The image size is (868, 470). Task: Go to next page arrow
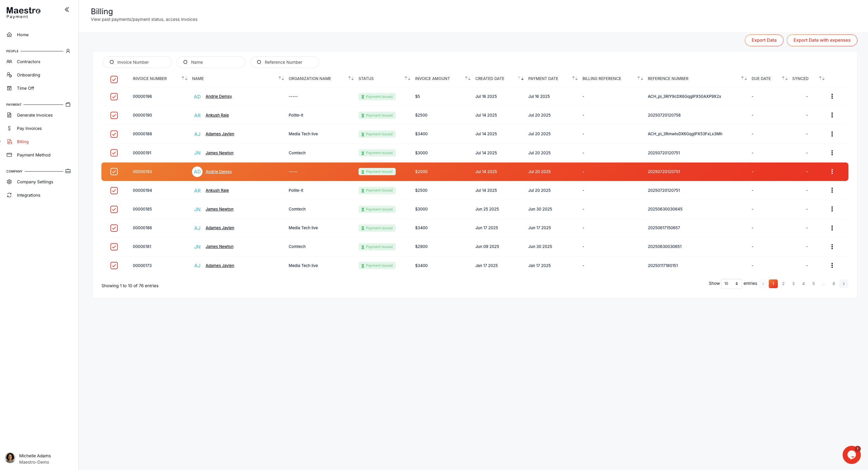coord(843,284)
